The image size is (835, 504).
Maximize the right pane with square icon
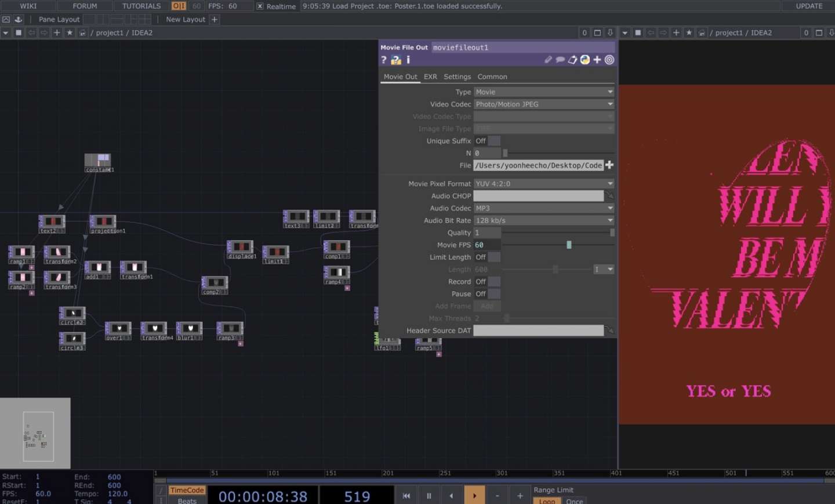[x=819, y=33]
